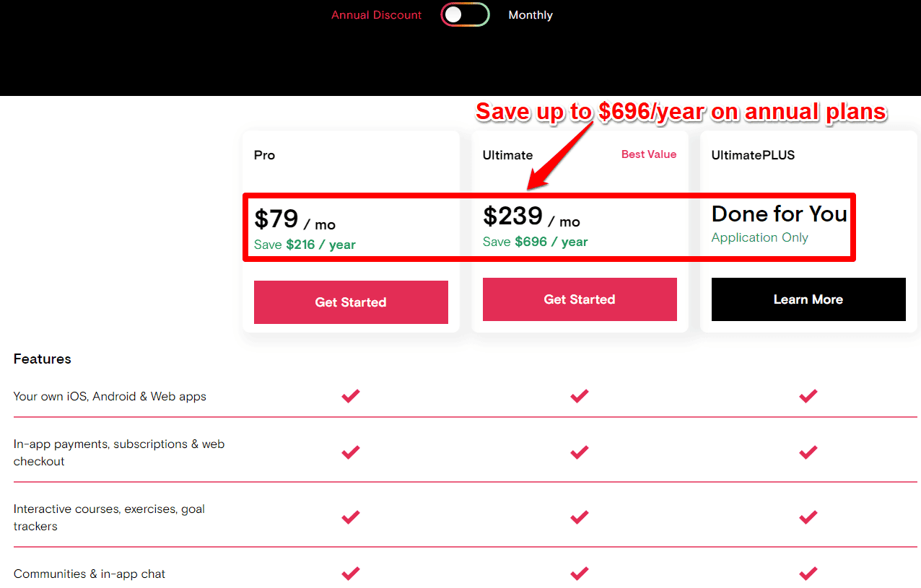Click the Ultimate checkmark for Interactive courses

(579, 517)
